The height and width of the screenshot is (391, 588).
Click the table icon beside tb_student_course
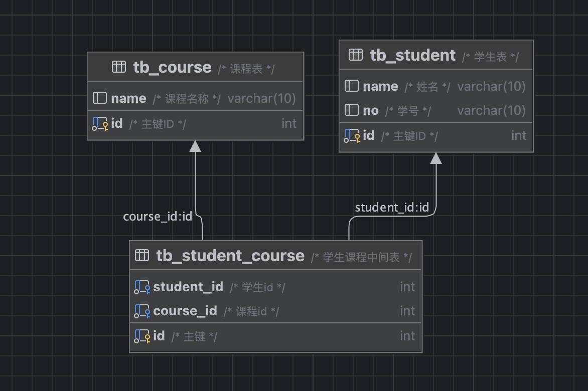tap(142, 256)
